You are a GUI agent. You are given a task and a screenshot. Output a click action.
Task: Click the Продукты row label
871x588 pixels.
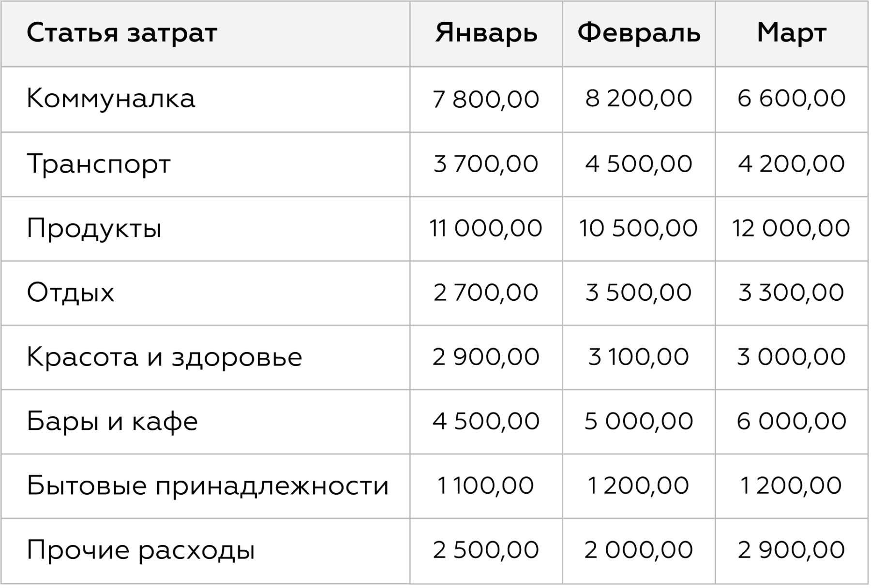94,229
